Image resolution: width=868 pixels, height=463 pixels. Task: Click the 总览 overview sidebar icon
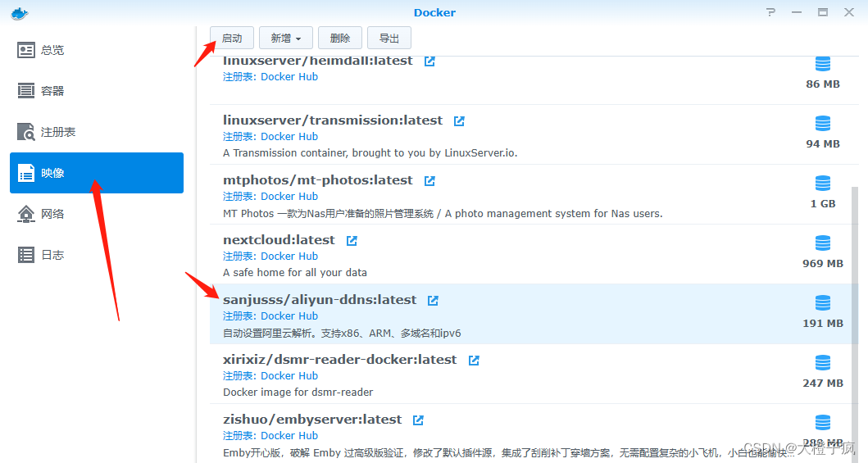(26, 50)
